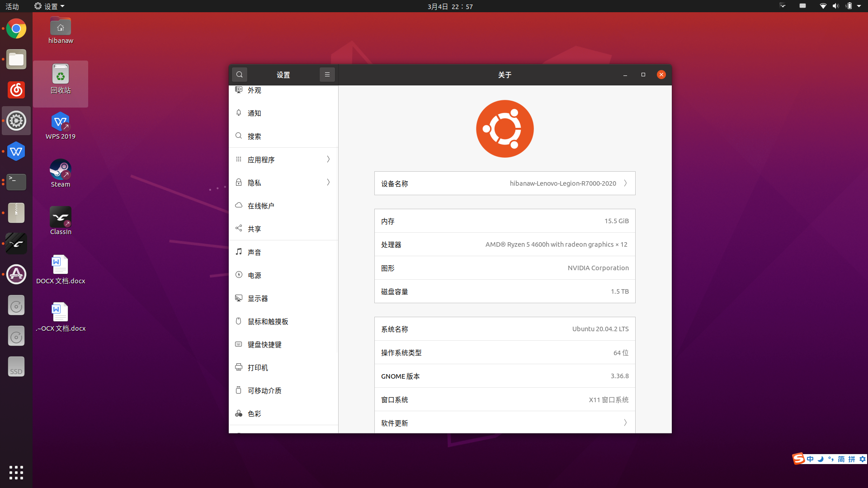Open the Settings app menu in top bar

tap(50, 6)
